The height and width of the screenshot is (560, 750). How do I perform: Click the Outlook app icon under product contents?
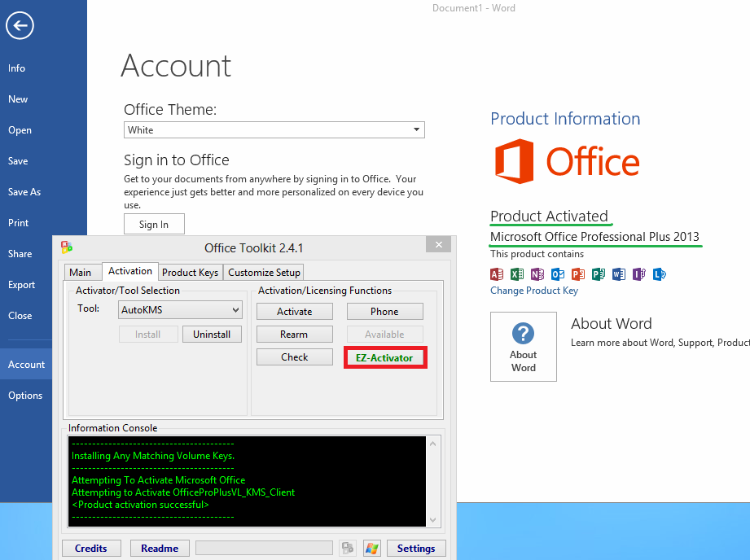coord(558,274)
